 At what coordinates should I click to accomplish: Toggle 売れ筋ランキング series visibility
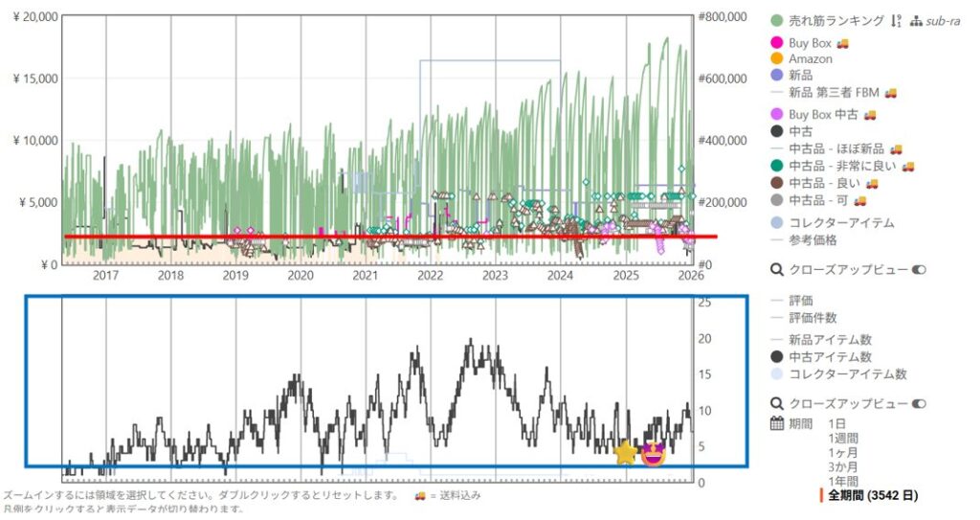835,20
